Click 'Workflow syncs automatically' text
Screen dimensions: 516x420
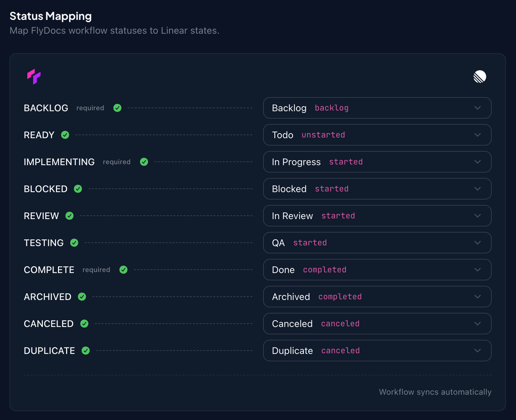[x=435, y=392]
